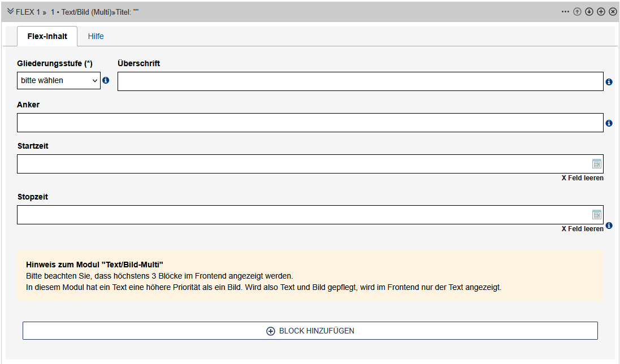Show info icon below Stopzeit field

(609, 226)
